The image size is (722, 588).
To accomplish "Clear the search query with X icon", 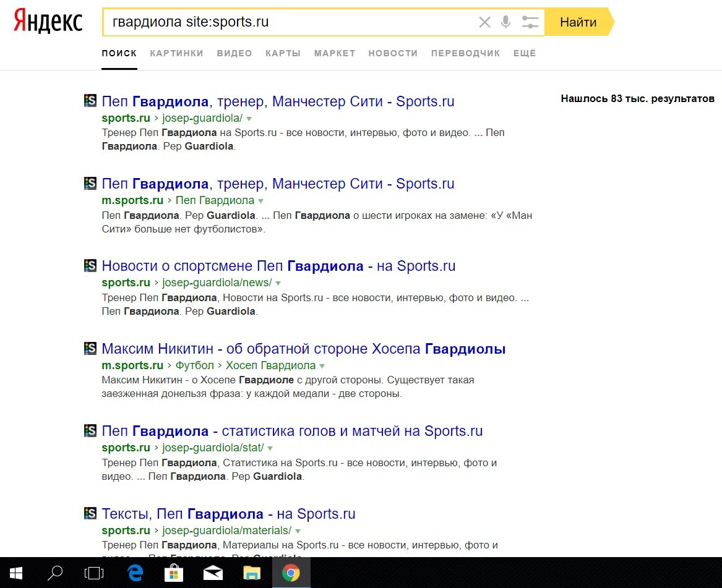I will point(484,22).
